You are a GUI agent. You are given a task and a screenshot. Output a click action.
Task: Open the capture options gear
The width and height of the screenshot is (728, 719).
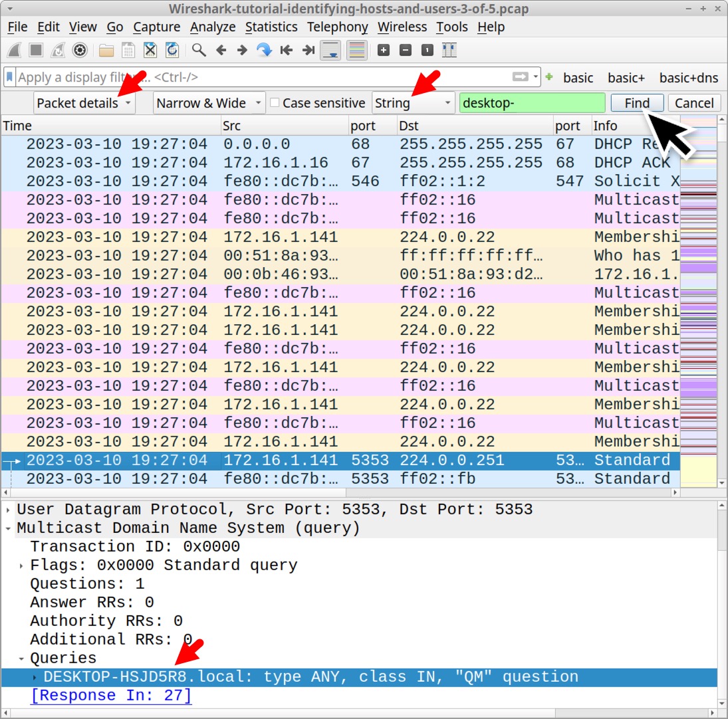click(79, 51)
